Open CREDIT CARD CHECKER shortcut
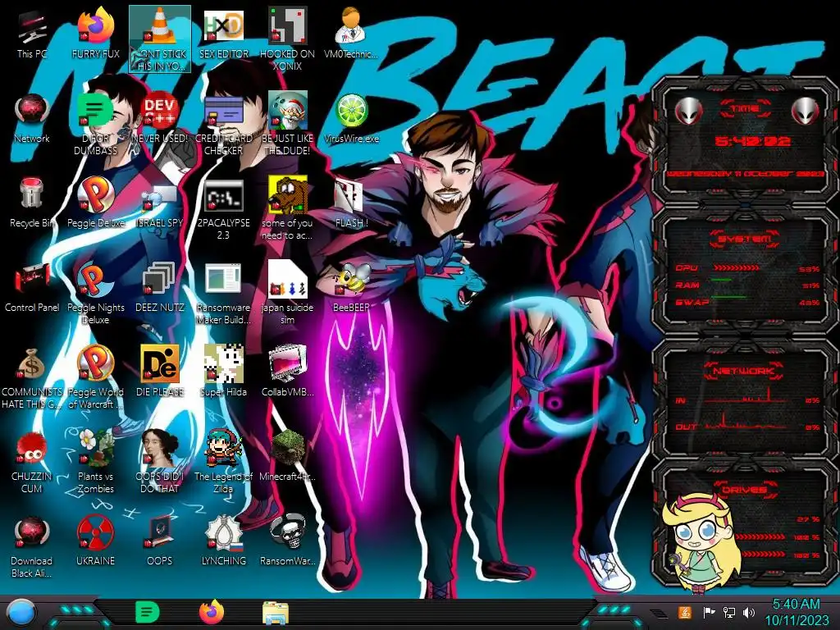Screen dimensions: 840x630 tap(223, 125)
